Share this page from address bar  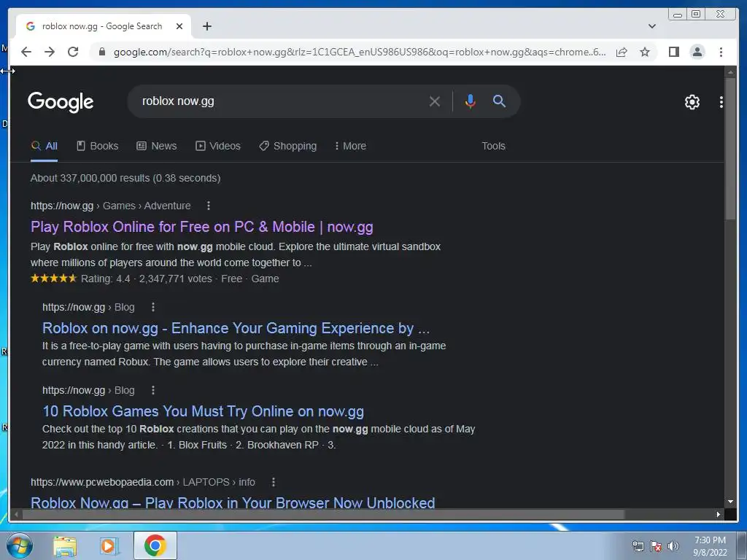tap(622, 52)
